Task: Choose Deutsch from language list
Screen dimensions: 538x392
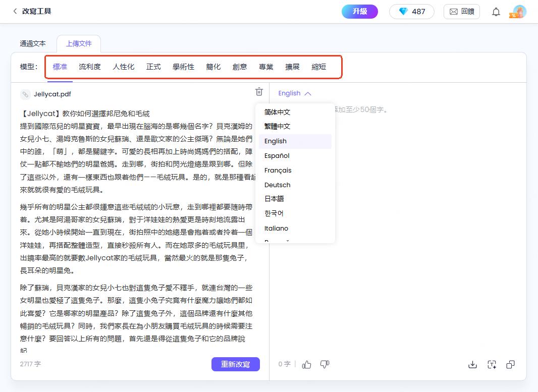Action: 295,185
